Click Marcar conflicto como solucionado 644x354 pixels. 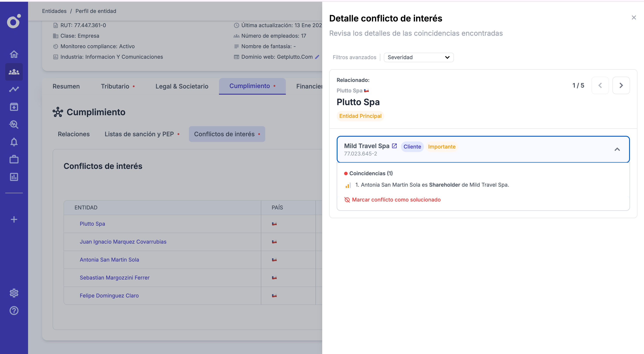(396, 200)
